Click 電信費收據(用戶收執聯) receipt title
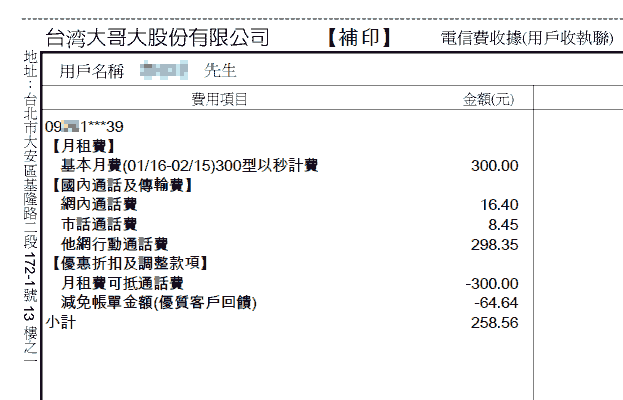 [x=527, y=38]
